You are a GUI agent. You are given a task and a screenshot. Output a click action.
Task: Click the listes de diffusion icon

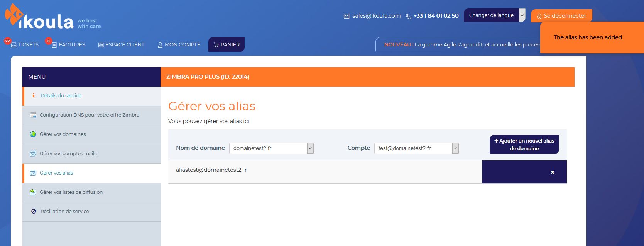(33, 192)
